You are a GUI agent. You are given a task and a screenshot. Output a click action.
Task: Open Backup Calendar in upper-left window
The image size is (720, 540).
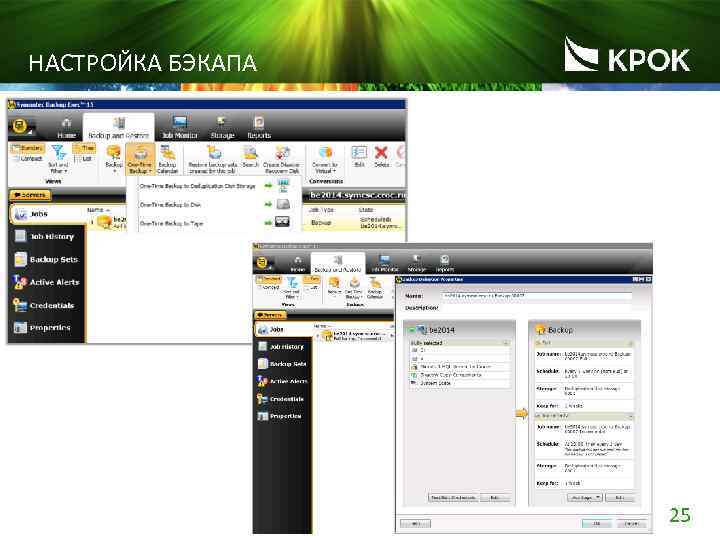tap(168, 159)
